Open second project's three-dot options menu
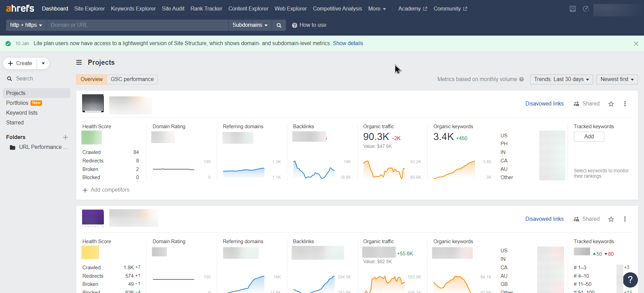The height and width of the screenshot is (293, 644). click(x=625, y=219)
